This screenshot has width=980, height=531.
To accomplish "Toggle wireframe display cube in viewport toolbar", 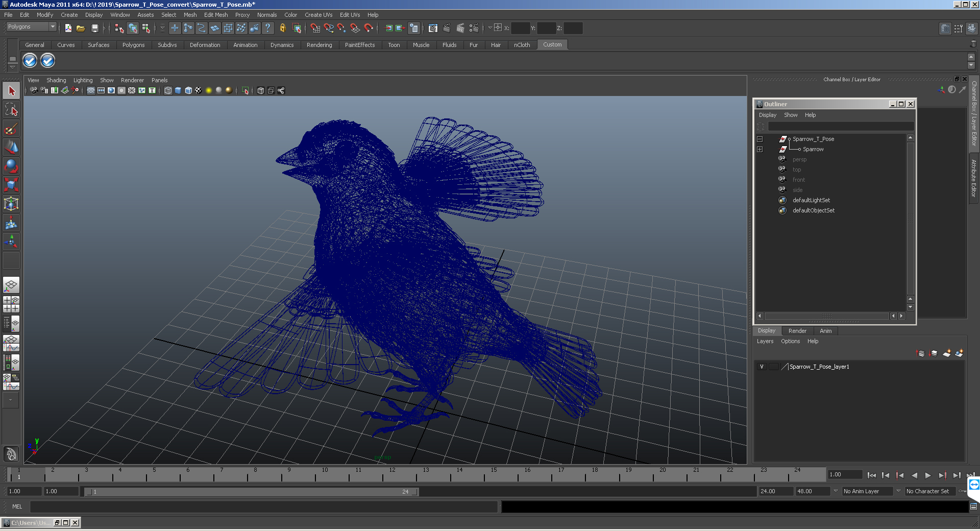I will (x=168, y=90).
